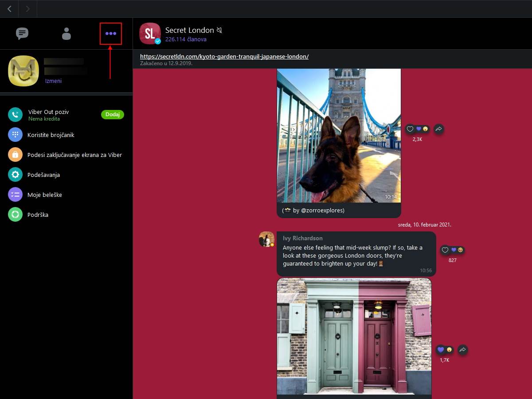The height and width of the screenshot is (399, 532).
Task: Open the Contacts panel icon
Action: pyautogui.click(x=66, y=33)
